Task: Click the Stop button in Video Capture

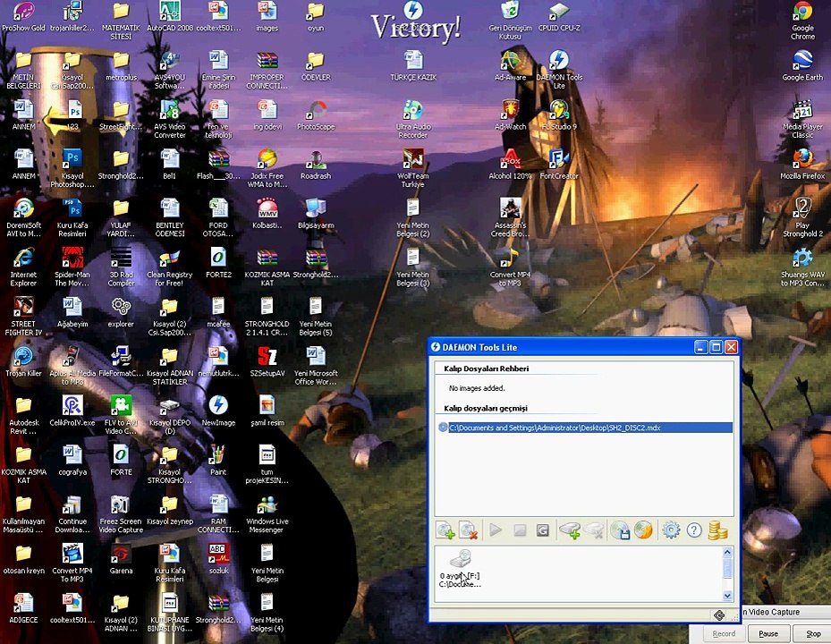Action: pyautogui.click(x=813, y=633)
